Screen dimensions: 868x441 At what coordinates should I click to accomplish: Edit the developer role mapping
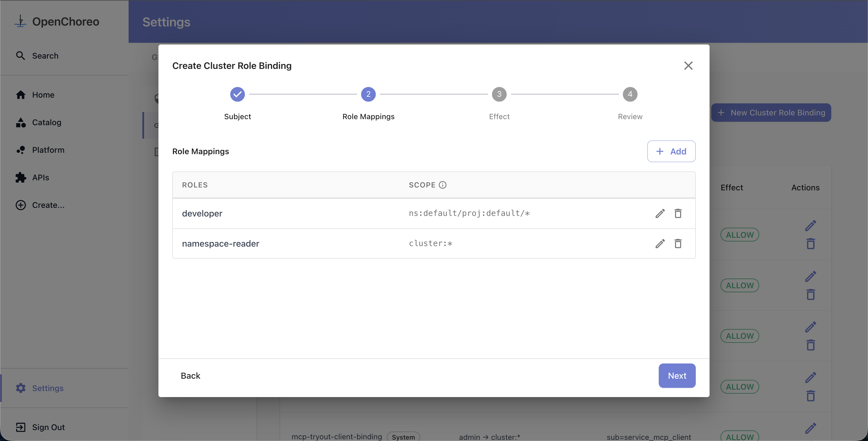pyautogui.click(x=660, y=213)
